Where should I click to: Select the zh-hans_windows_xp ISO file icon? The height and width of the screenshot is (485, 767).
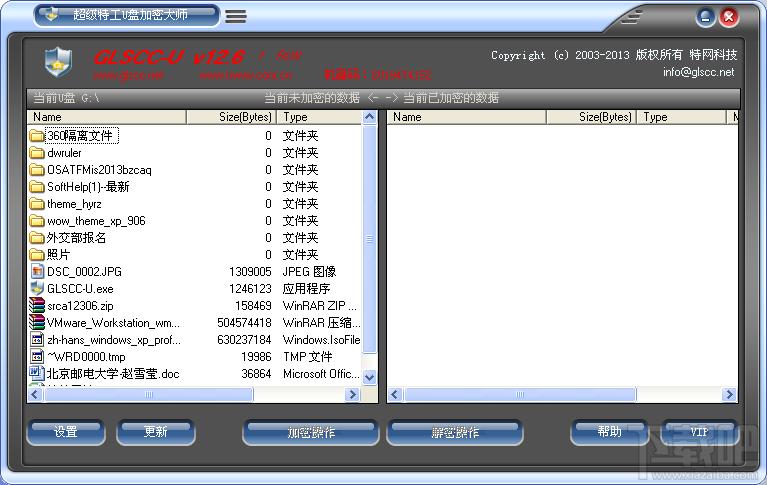[37, 340]
